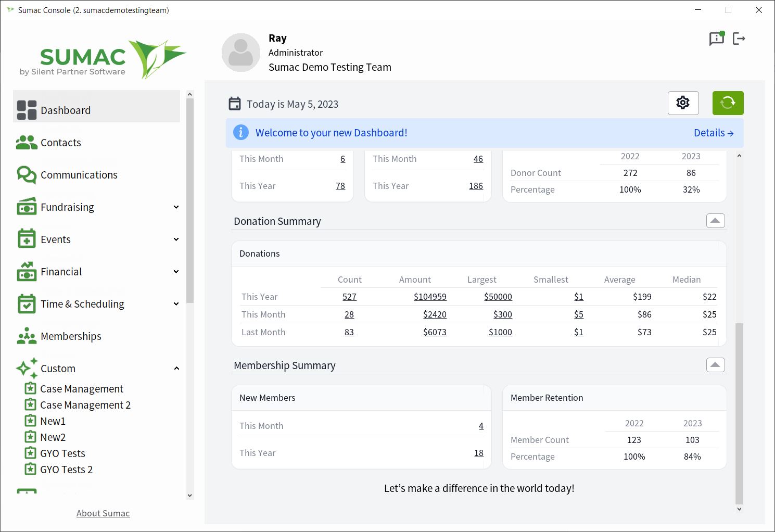The width and height of the screenshot is (775, 532).
Task: Open New Members This Year count 18
Action: click(x=479, y=453)
